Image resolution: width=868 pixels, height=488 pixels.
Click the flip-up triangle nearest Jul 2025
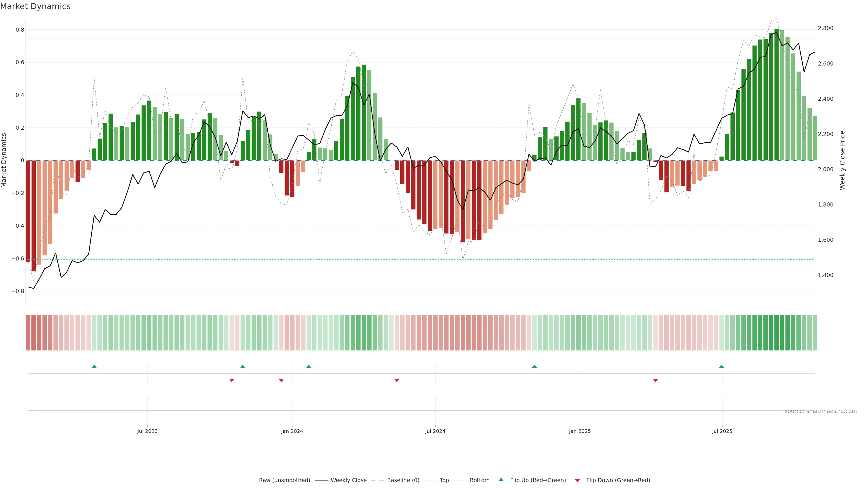[722, 366]
